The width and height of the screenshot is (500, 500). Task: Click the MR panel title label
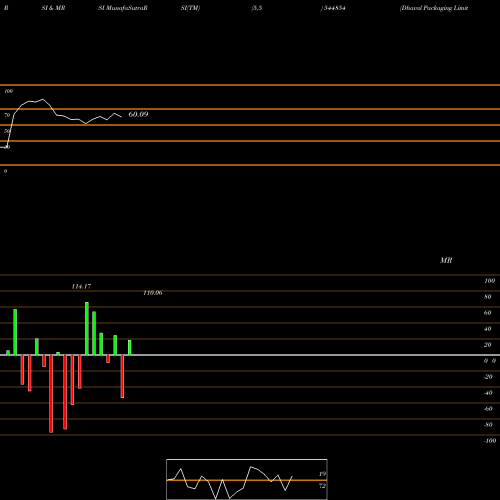point(446,260)
